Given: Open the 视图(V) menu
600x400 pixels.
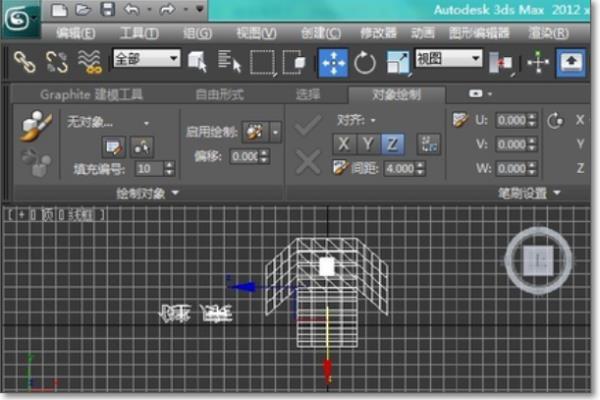Looking at the screenshot, I should (x=256, y=34).
